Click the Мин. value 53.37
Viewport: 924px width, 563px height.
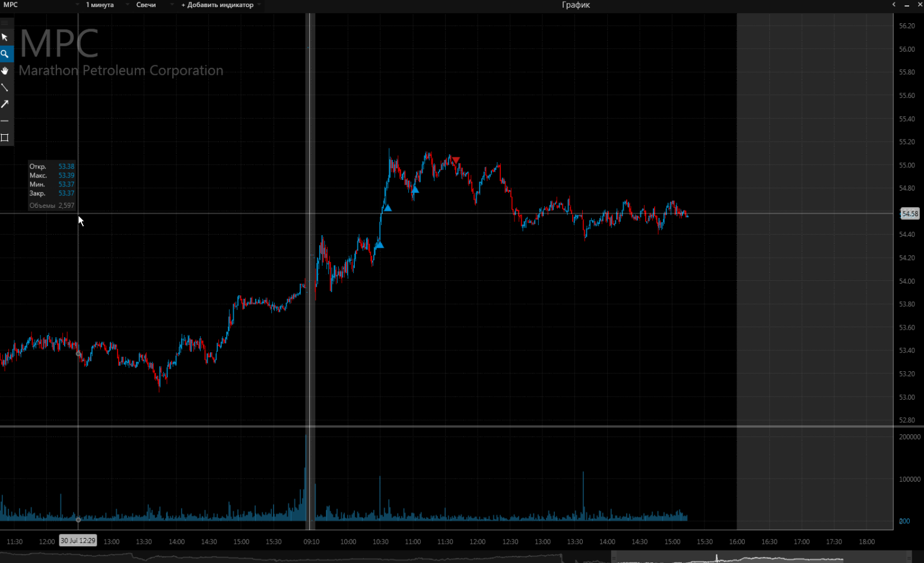pyautogui.click(x=66, y=185)
